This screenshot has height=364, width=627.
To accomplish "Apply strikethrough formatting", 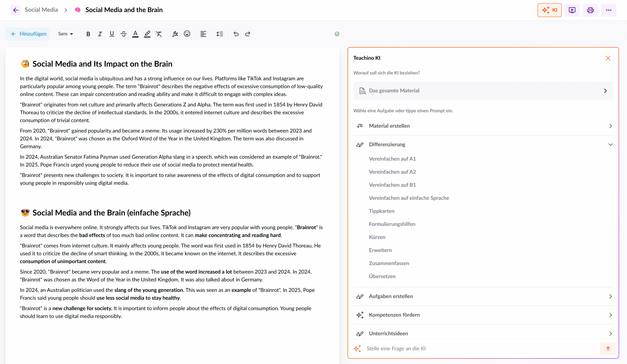I will point(123,34).
